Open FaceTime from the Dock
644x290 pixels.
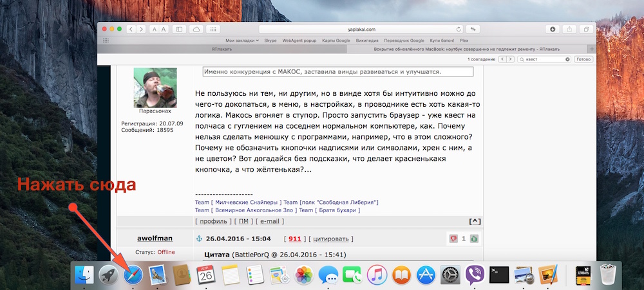352,275
